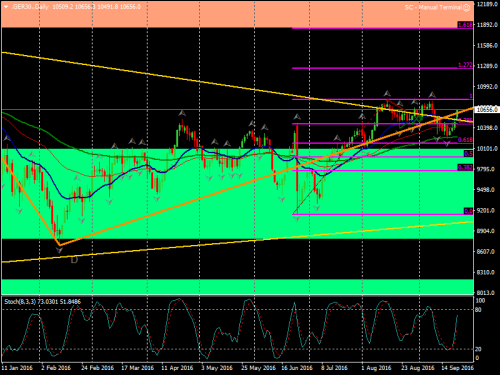500x375 pixels.
Task: Click the lowest fractal down-arrow at February low
Action: (59, 250)
